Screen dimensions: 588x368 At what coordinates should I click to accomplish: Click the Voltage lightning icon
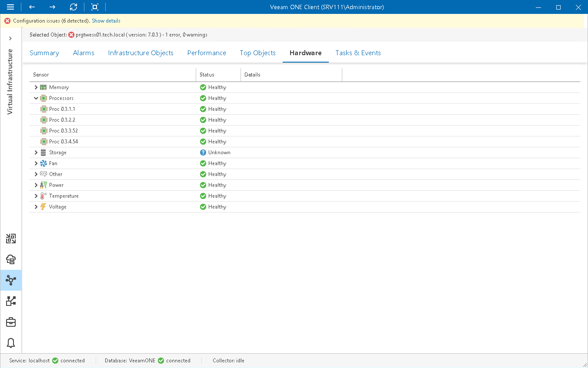coord(43,207)
